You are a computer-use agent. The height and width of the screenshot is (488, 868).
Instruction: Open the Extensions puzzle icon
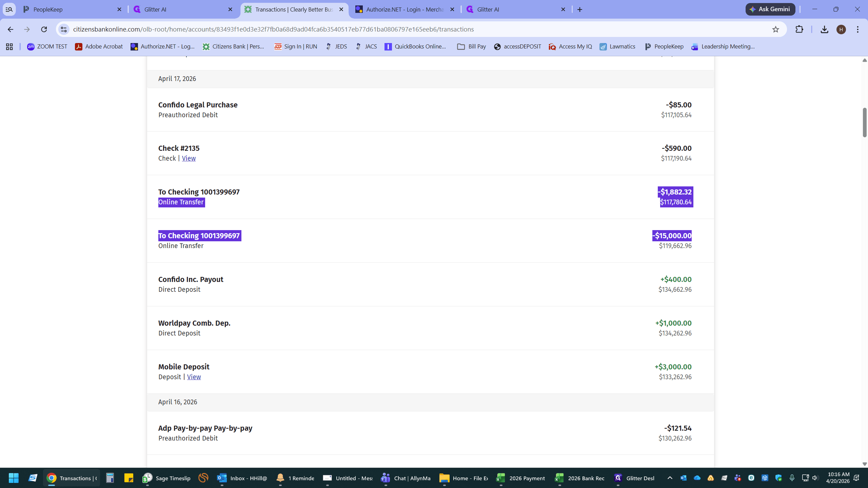[799, 29]
